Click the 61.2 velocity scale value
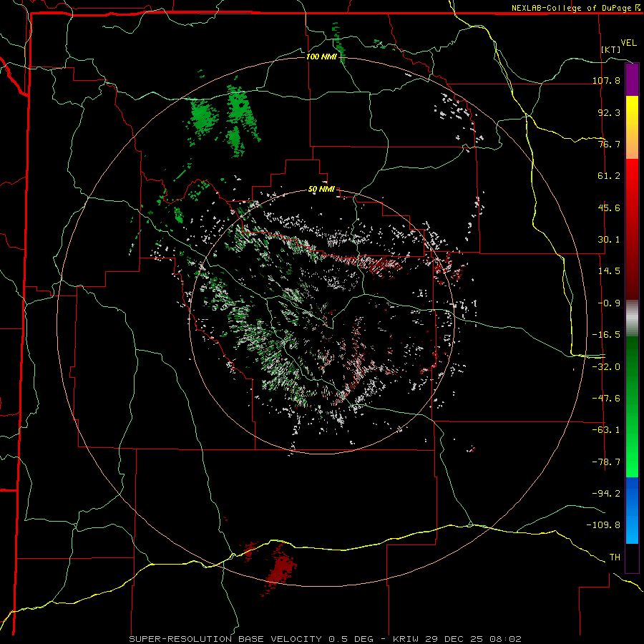The width and height of the screenshot is (644, 644). 609,176
